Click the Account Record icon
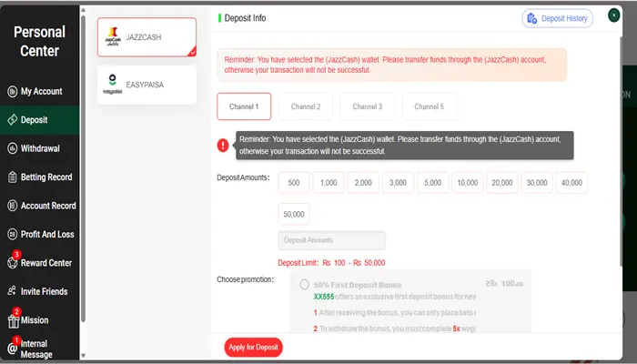This screenshot has height=364, width=637. (13, 206)
